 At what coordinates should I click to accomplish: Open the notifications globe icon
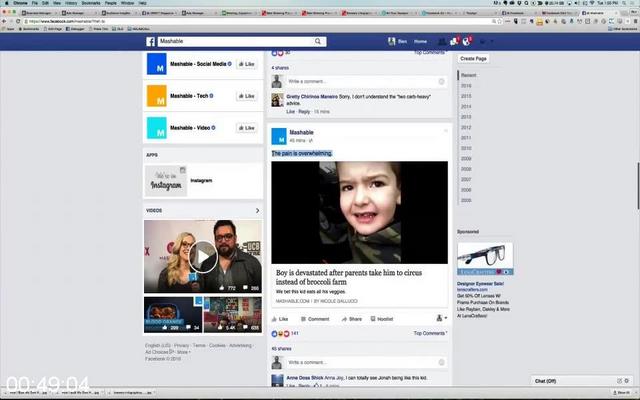[x=467, y=41]
